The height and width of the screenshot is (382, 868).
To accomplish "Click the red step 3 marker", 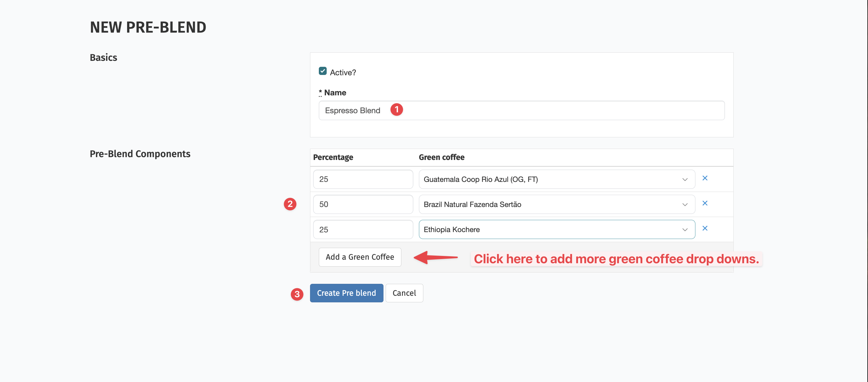I will 297,294.
